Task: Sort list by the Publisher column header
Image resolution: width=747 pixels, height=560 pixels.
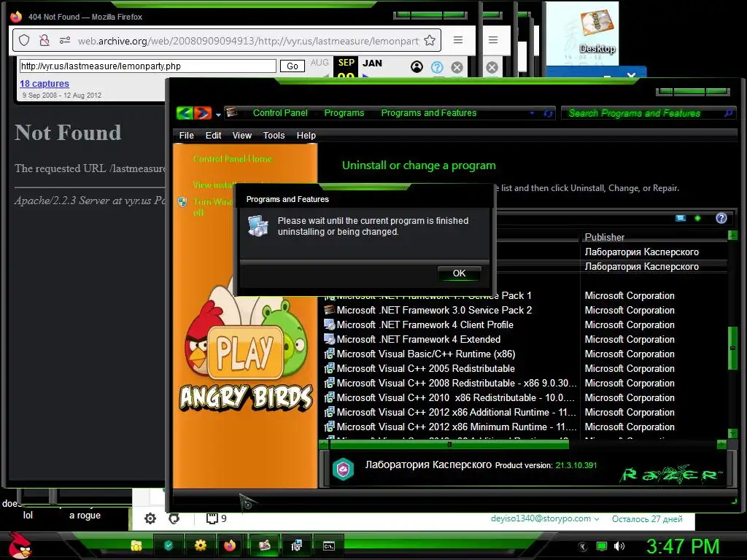Action: [605, 237]
